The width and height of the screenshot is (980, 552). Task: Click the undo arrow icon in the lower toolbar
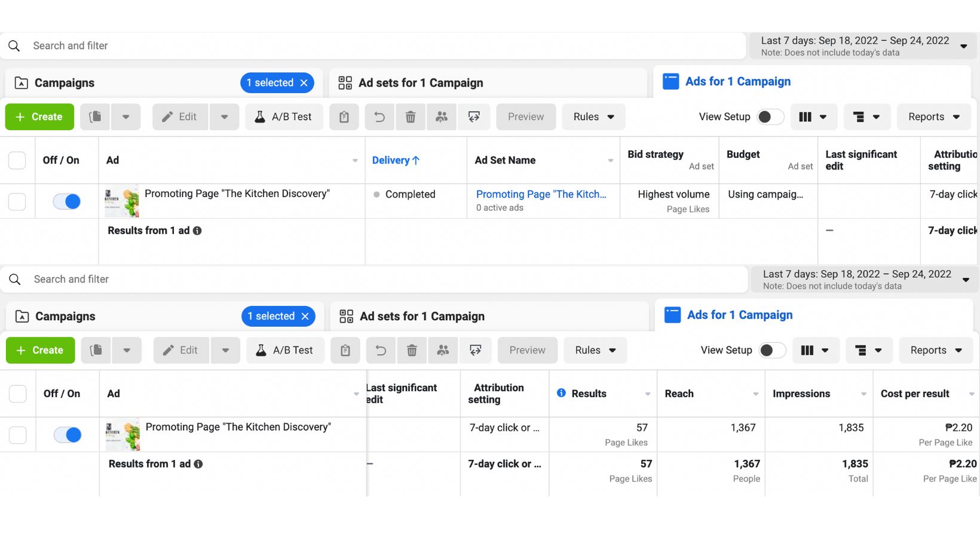(381, 351)
